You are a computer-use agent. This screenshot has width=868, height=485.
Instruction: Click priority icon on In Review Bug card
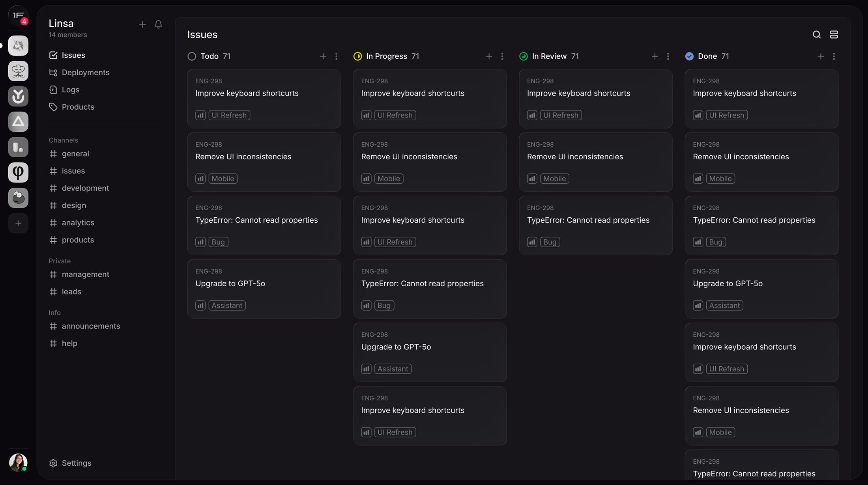(x=532, y=242)
